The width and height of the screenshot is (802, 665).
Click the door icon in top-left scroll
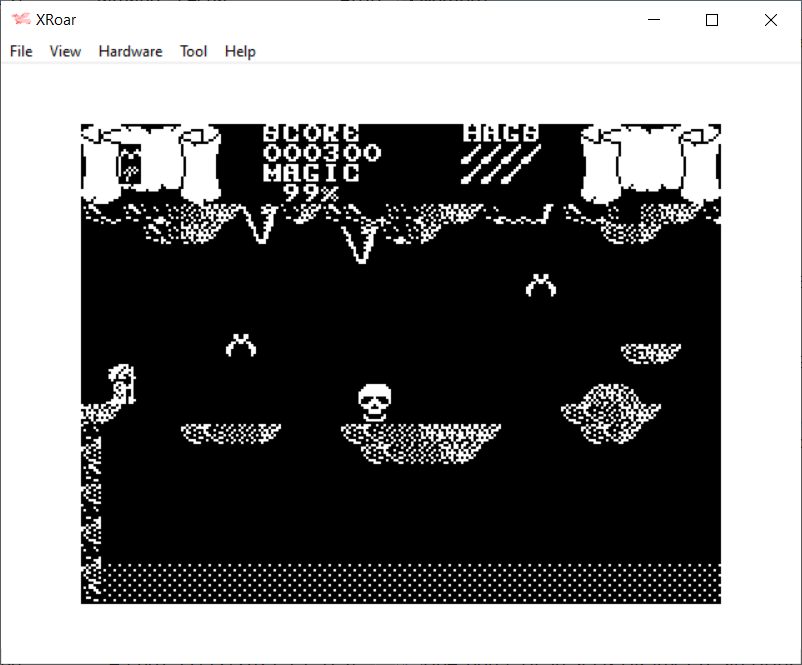tap(130, 164)
